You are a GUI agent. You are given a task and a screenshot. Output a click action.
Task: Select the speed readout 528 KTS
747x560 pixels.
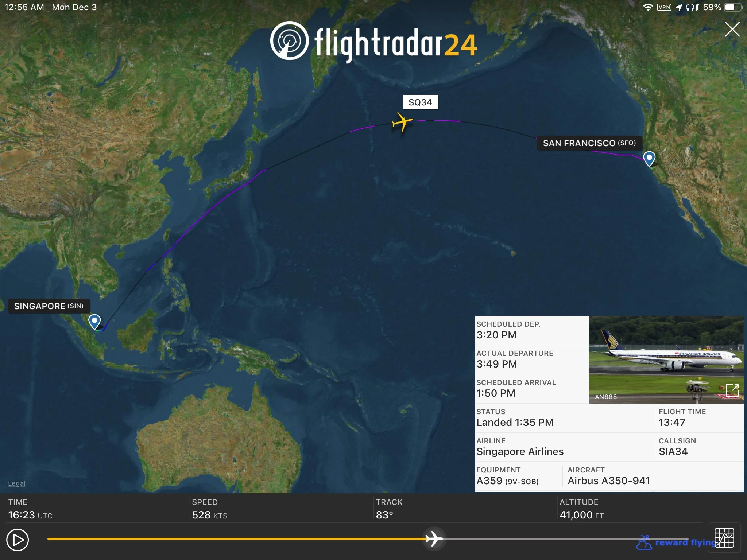tap(210, 515)
